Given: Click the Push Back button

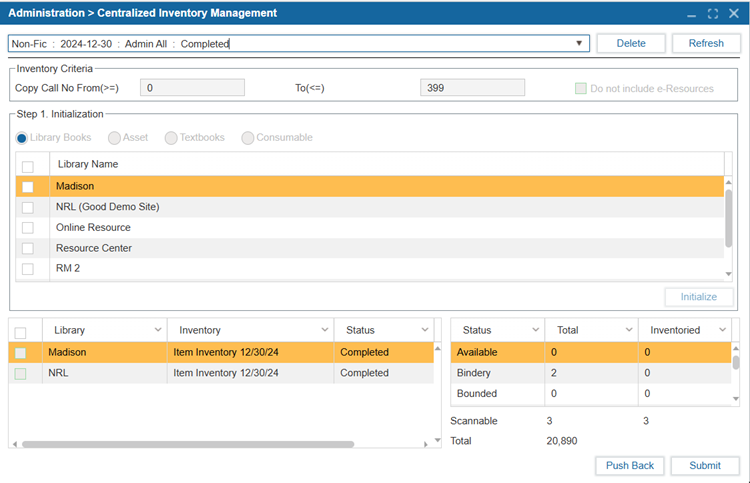Looking at the screenshot, I should click(x=629, y=466).
